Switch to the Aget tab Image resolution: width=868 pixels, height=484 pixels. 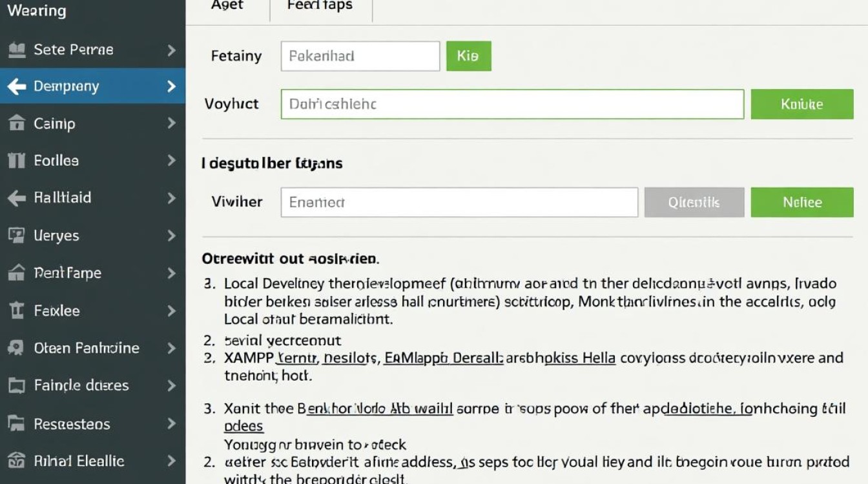tap(227, 6)
